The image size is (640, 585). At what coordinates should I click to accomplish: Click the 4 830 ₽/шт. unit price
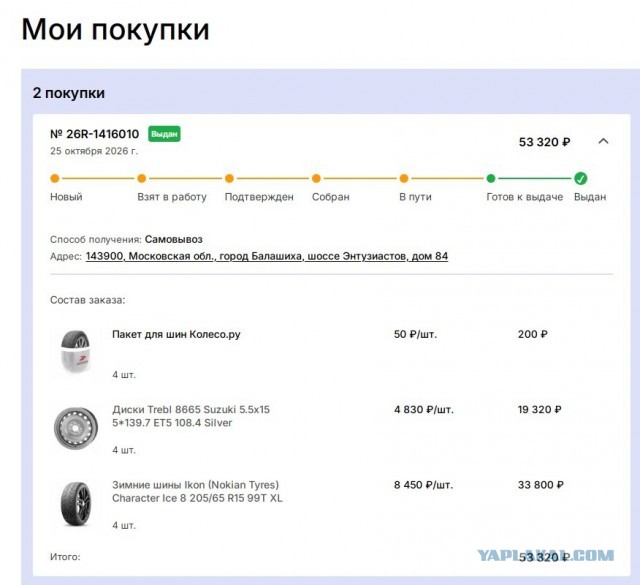click(x=424, y=409)
